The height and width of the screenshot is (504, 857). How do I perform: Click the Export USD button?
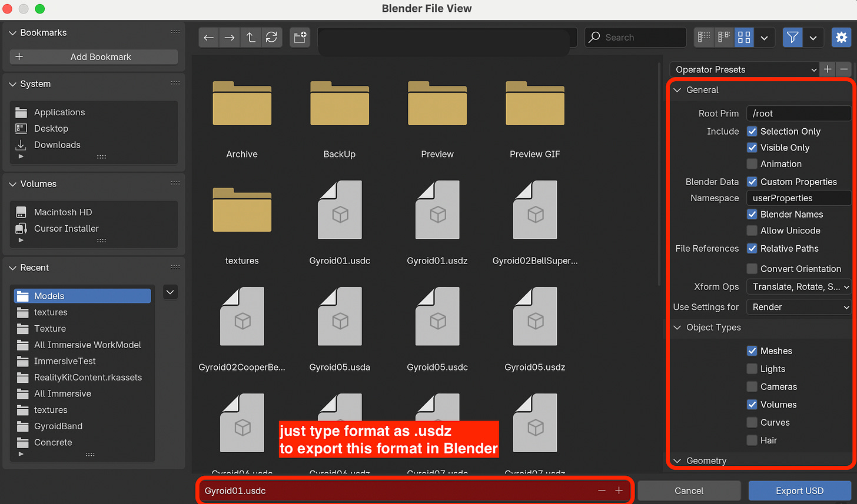tap(799, 490)
